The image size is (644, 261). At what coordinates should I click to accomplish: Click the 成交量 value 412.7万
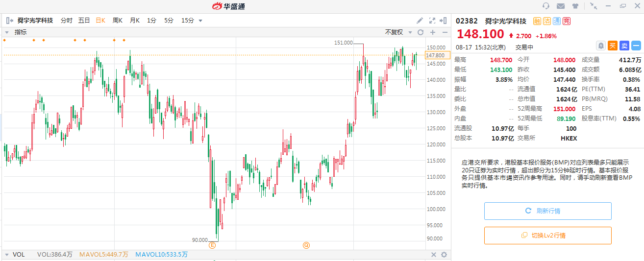(x=630, y=60)
